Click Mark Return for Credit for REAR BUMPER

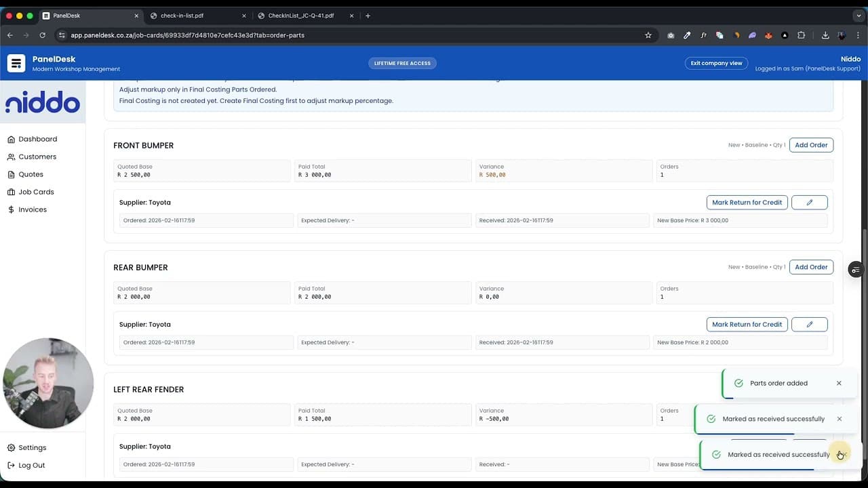[747, 324]
